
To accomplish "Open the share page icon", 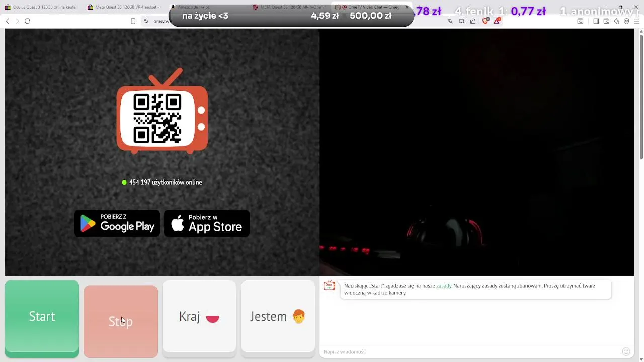I will pyautogui.click(x=473, y=21).
